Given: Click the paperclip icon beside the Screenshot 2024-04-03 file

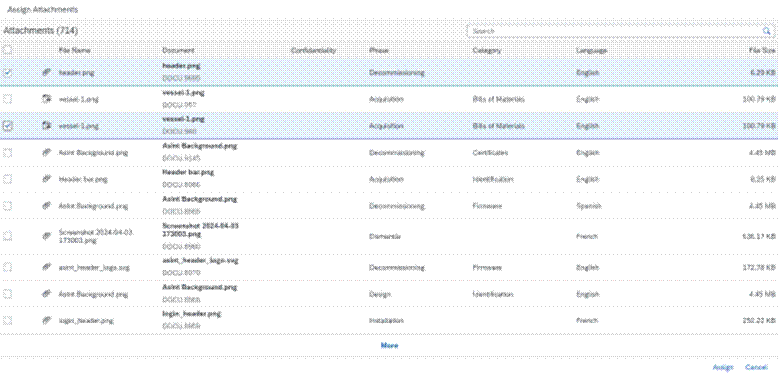Looking at the screenshot, I should pos(47,236).
